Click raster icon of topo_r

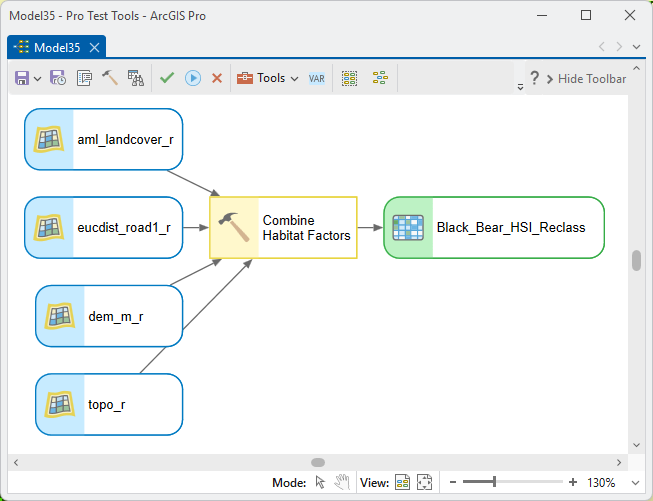click(60, 404)
